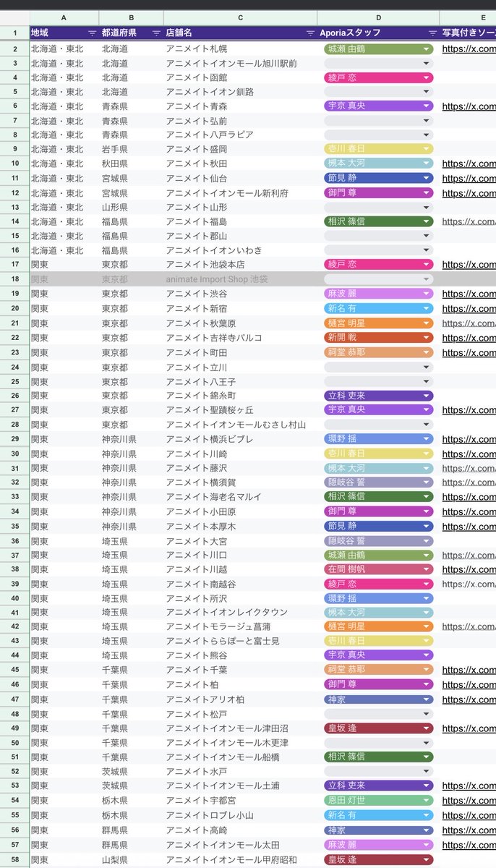Select cell animate Import Shop 池袋

240,279
